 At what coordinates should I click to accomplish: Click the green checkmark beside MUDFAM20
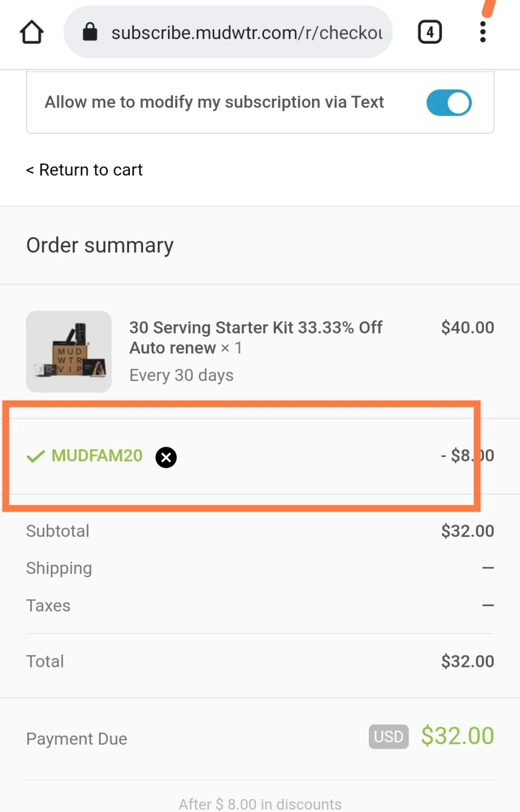36,456
